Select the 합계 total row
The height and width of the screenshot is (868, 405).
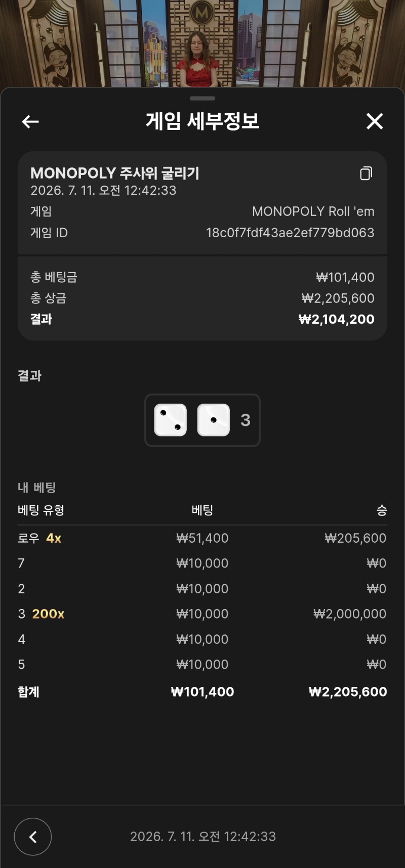pyautogui.click(x=202, y=691)
